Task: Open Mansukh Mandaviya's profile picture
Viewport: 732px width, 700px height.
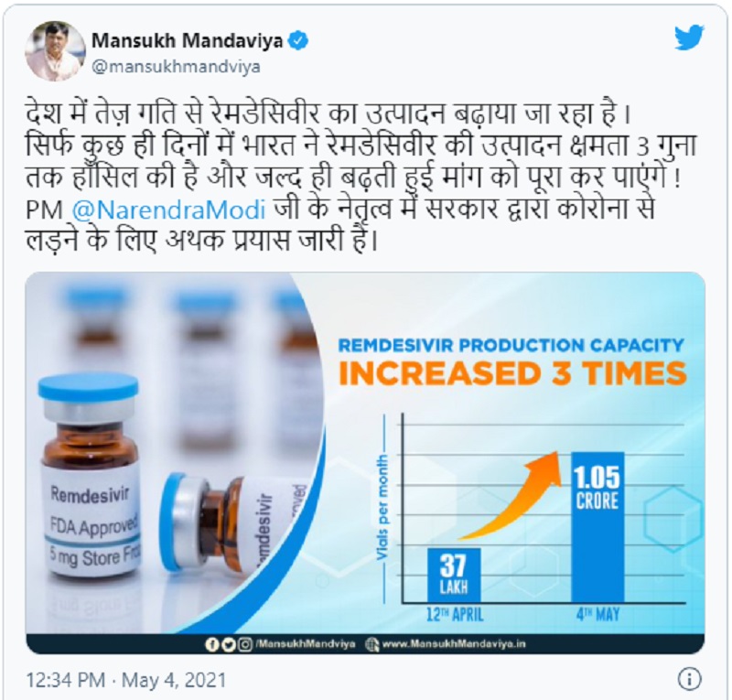Action: tap(55, 50)
